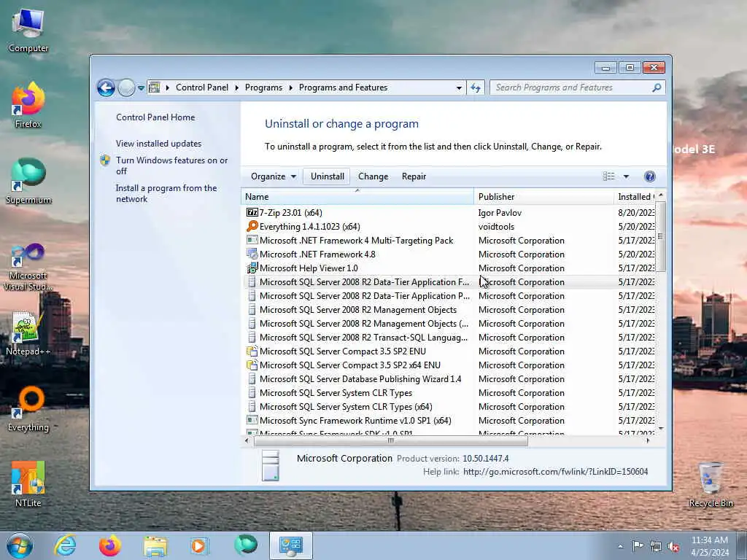Open Install a program from the network
Screen dimensions: 747x560
[166, 193]
